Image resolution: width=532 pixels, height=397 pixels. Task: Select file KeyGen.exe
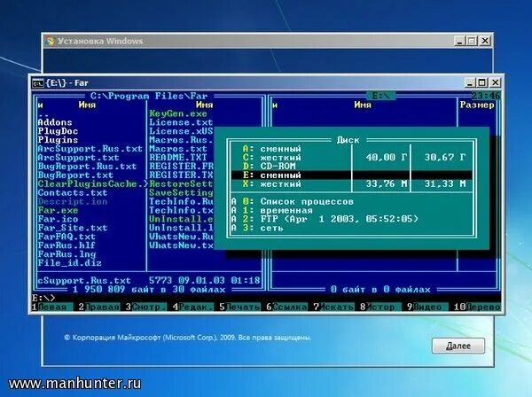pyautogui.click(x=178, y=114)
